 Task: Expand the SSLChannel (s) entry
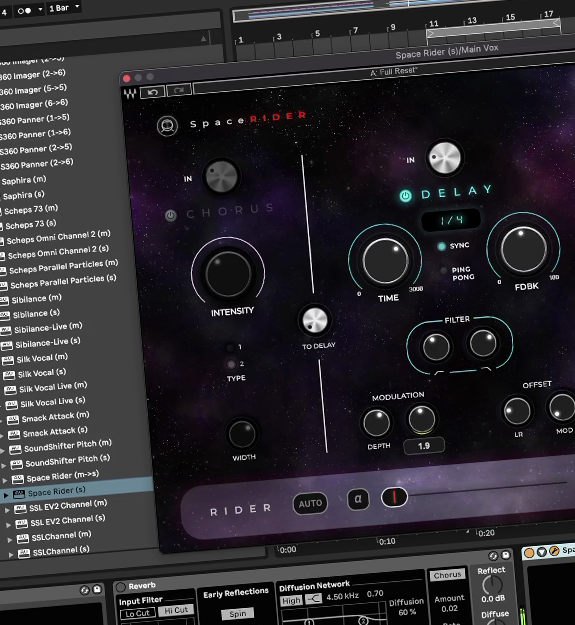(x=11, y=555)
